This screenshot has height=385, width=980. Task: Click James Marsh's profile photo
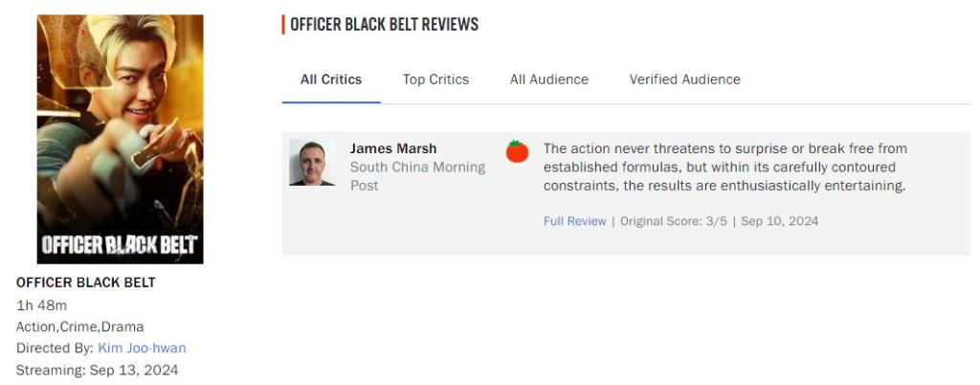coord(312,163)
